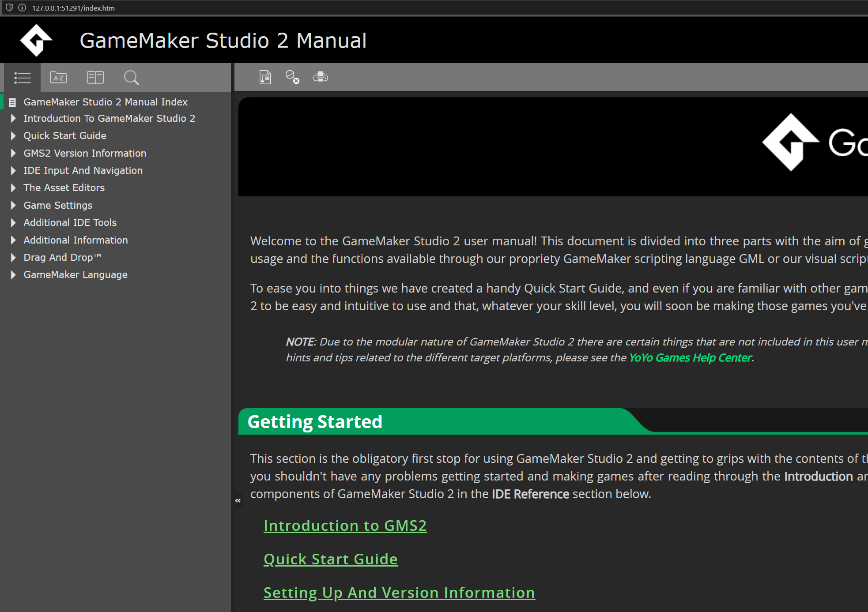The image size is (868, 612).
Task: Expand The Asset Editors arrow
Action: click(13, 188)
